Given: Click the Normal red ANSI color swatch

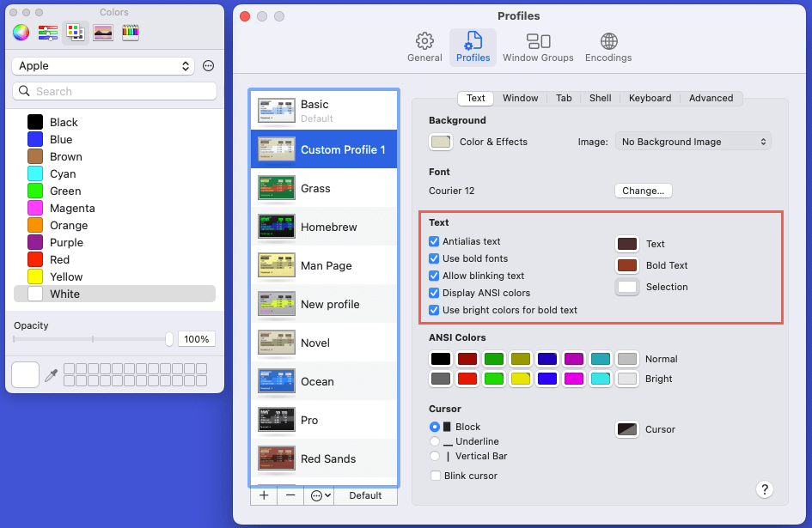Looking at the screenshot, I should click(x=467, y=359).
